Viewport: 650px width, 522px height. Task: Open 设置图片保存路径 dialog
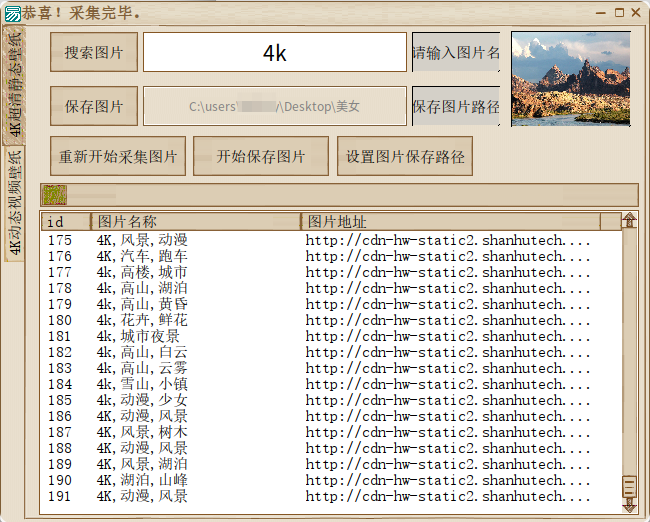pyautogui.click(x=405, y=157)
